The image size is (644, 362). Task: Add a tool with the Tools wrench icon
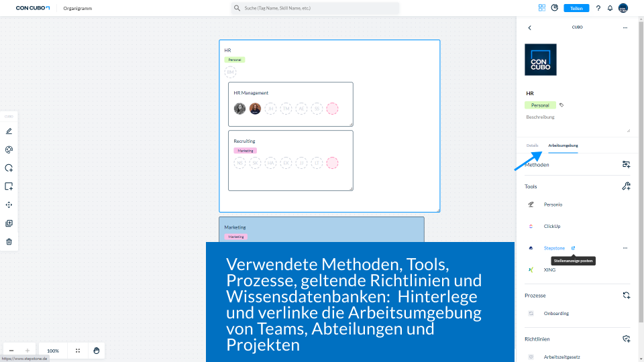(x=626, y=186)
